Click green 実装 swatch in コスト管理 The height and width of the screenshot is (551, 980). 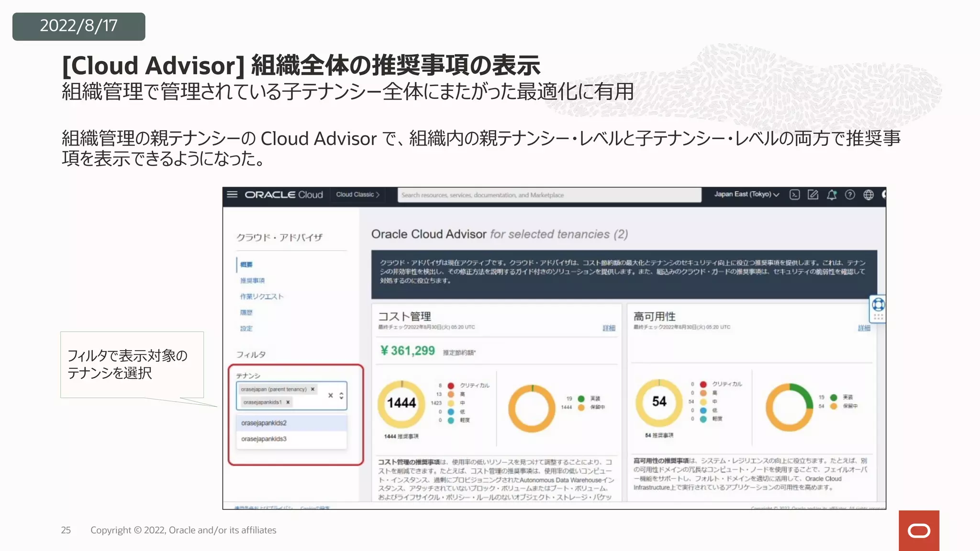(581, 398)
